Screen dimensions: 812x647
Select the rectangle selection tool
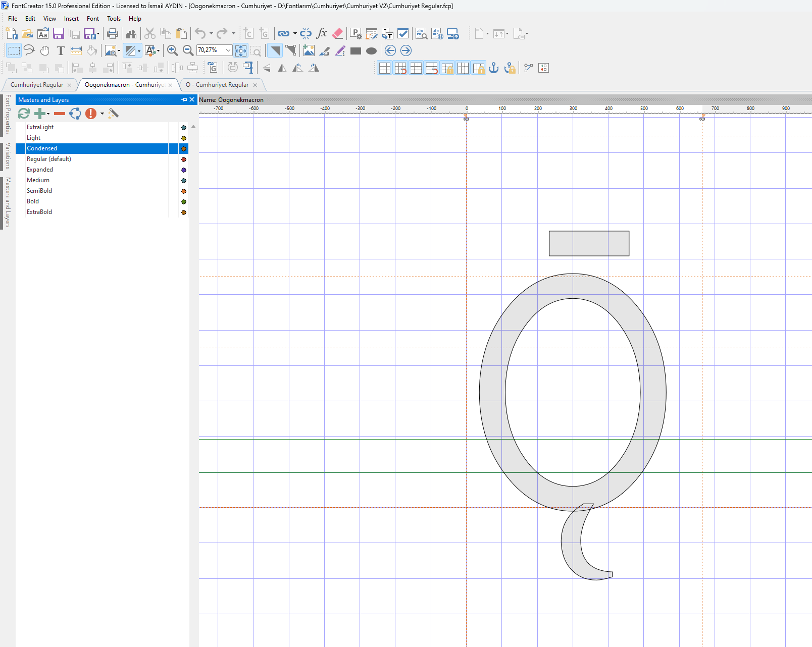[x=14, y=50]
